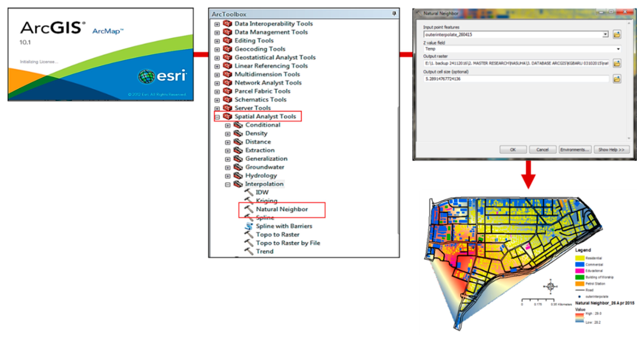The image size is (644, 337).
Task: Click the Spline with Barriers script icon
Action: pos(249,226)
